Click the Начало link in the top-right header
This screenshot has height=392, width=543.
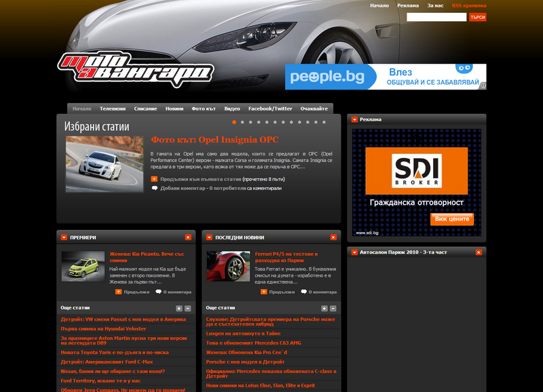tap(379, 5)
